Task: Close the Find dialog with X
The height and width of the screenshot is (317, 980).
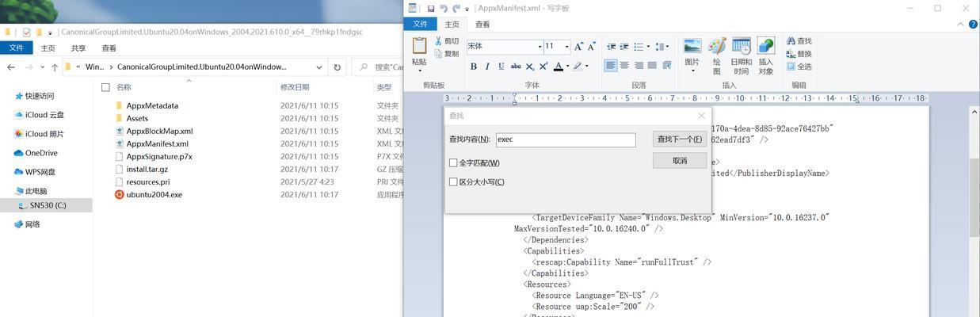Action: tap(701, 116)
